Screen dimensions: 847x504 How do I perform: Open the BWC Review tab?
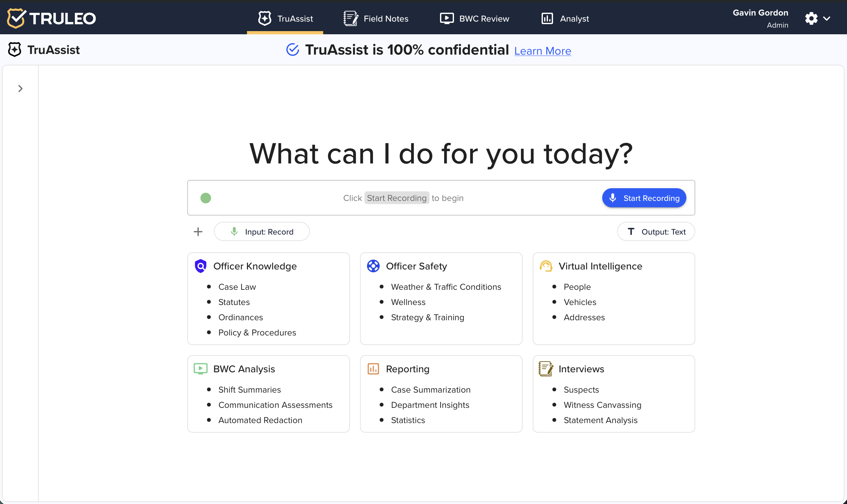[x=474, y=18]
